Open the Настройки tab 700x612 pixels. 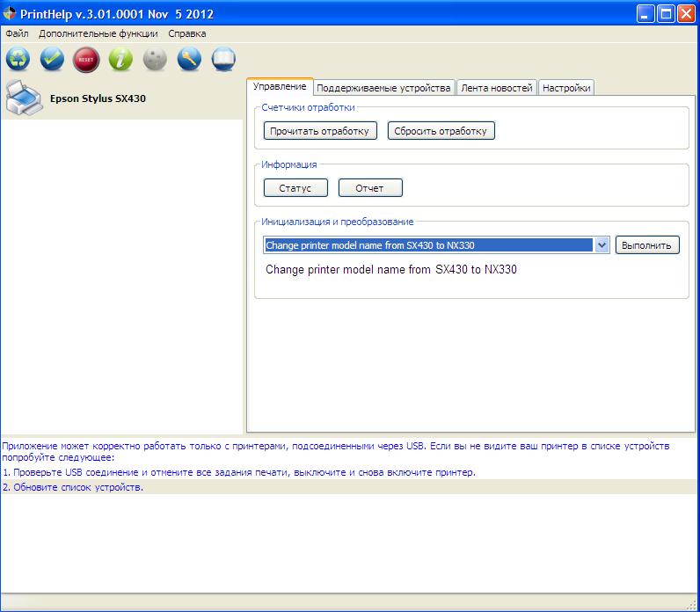pos(566,88)
